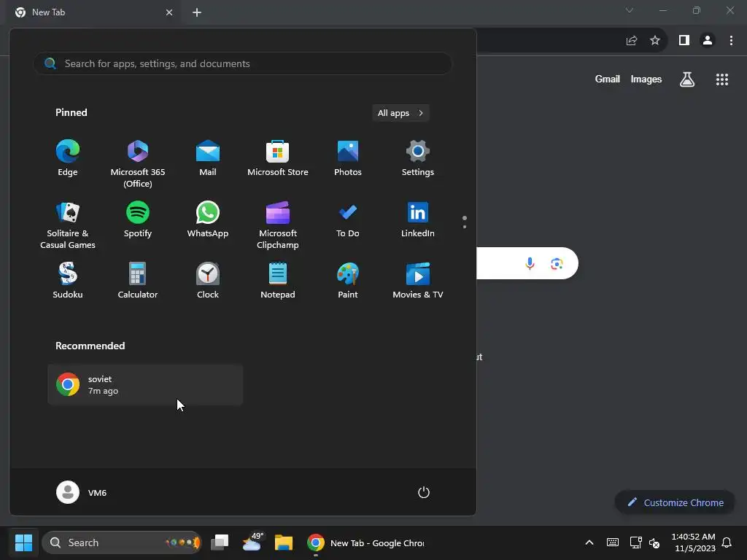Launch Movies & TV
747x560 pixels.
(x=418, y=281)
